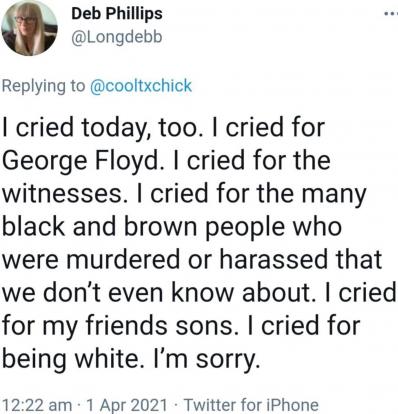The height and width of the screenshot is (414, 398).
Task: Click the phrase 'black and brown people'
Action: tap(144, 227)
